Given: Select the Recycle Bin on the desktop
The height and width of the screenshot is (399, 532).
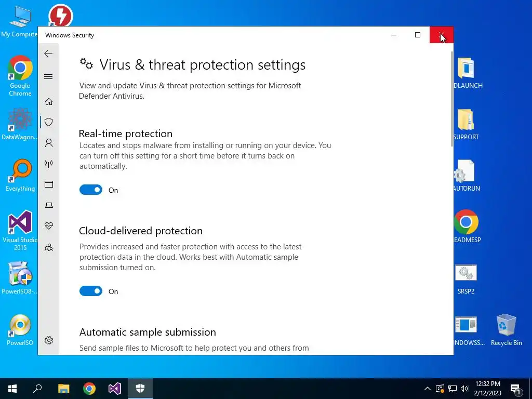Looking at the screenshot, I should pyautogui.click(x=506, y=330).
